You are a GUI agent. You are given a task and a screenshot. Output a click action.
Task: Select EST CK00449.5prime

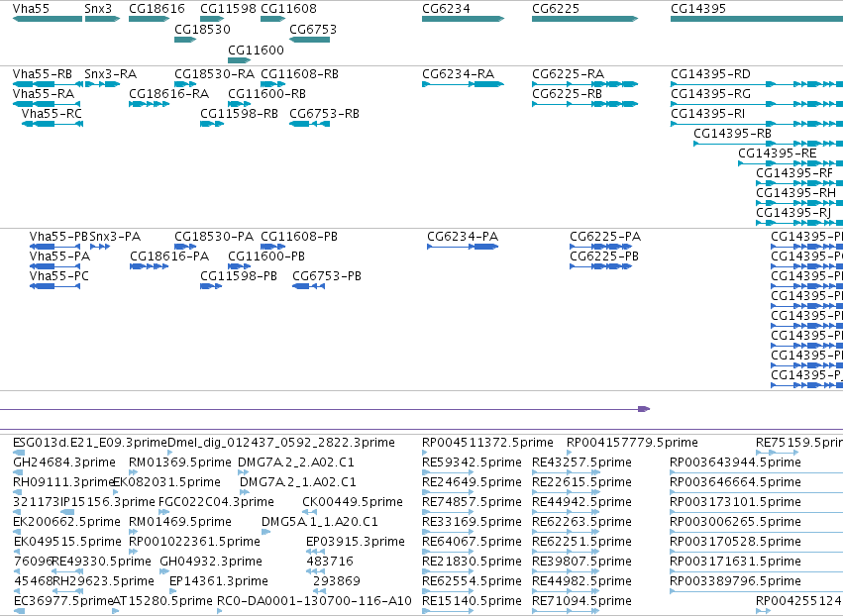[x=309, y=512]
